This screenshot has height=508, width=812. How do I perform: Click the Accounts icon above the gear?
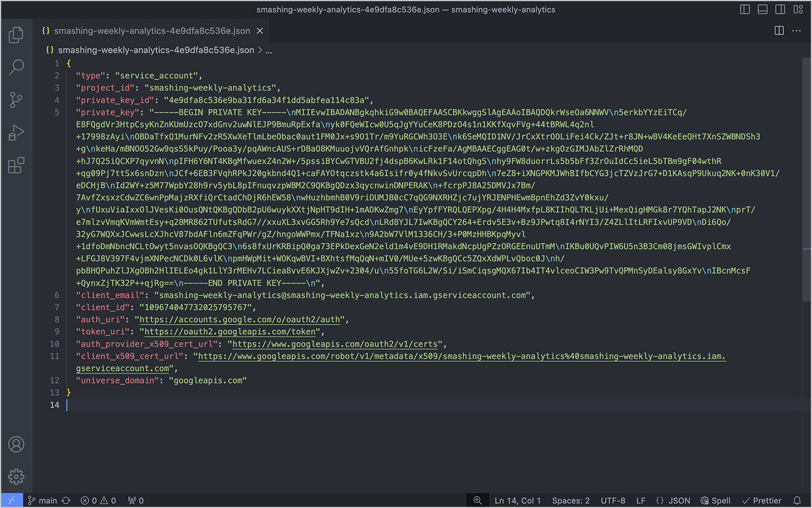point(16,444)
